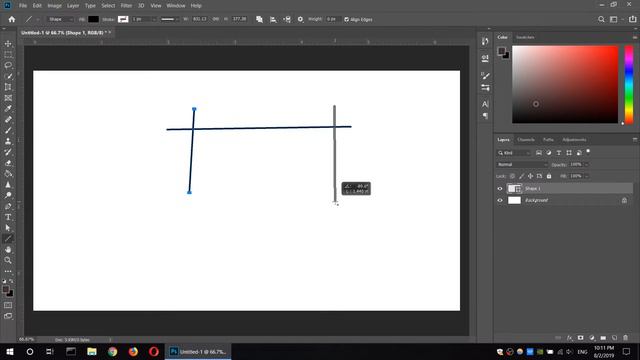Image resolution: width=640 pixels, height=360 pixels.
Task: Open Path alignment icon in options bar
Action: [273, 19]
